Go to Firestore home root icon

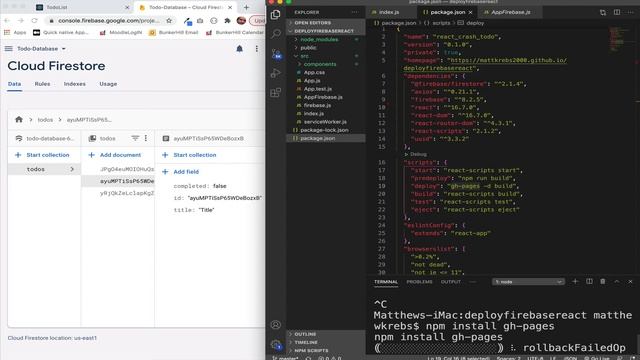coord(19,120)
